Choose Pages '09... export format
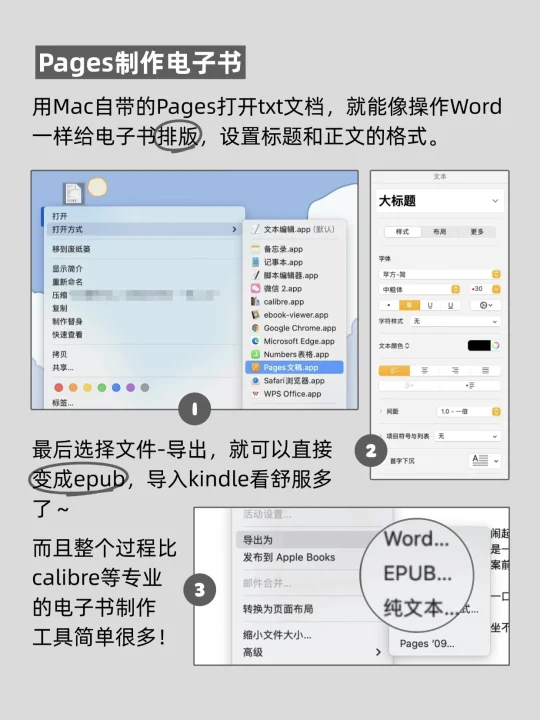The width and height of the screenshot is (540, 720). point(427,644)
